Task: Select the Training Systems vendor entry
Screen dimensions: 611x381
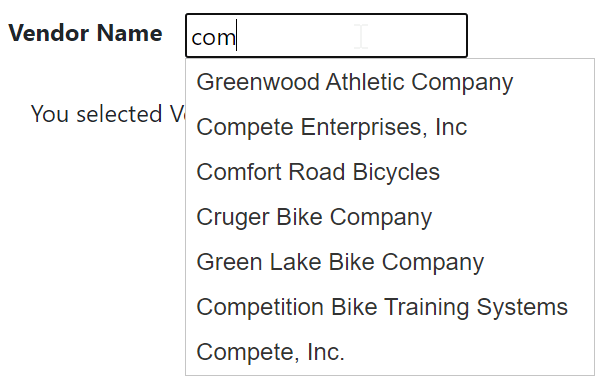Action: tap(390, 307)
